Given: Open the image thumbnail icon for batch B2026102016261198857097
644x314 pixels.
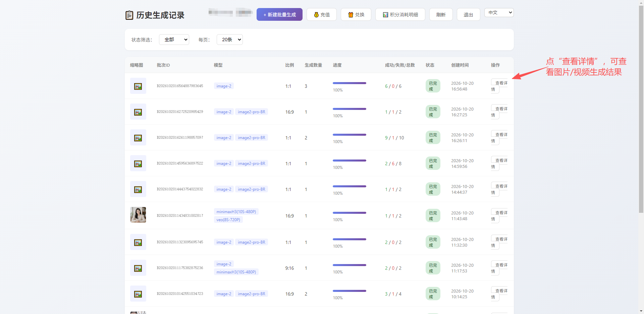Looking at the screenshot, I should 138,138.
